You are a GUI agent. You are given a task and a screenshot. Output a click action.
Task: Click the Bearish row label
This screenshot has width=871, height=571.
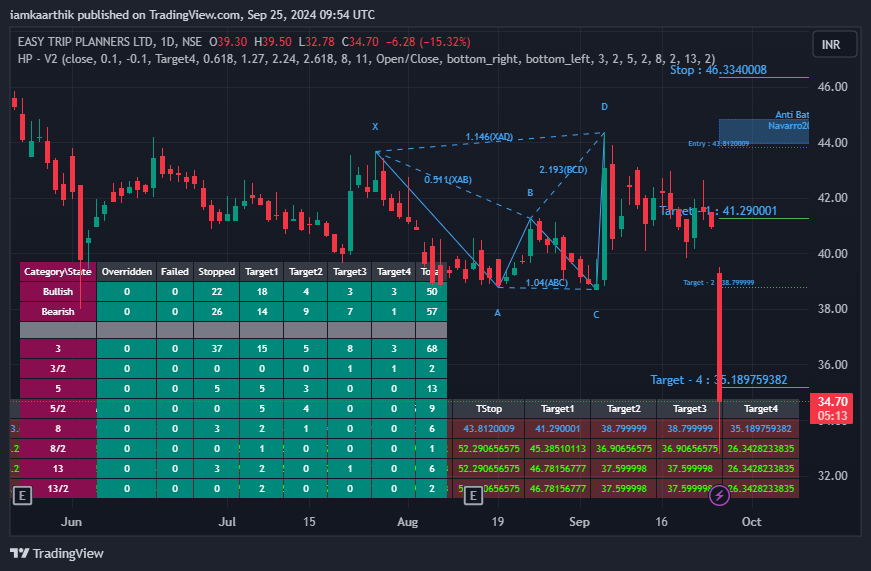(x=58, y=312)
